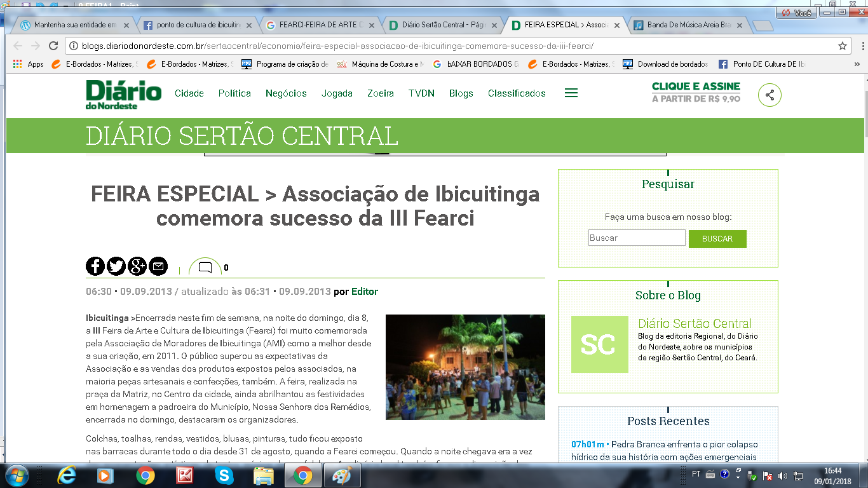
Task: View the fair night photo thumbnail
Action: point(465,367)
